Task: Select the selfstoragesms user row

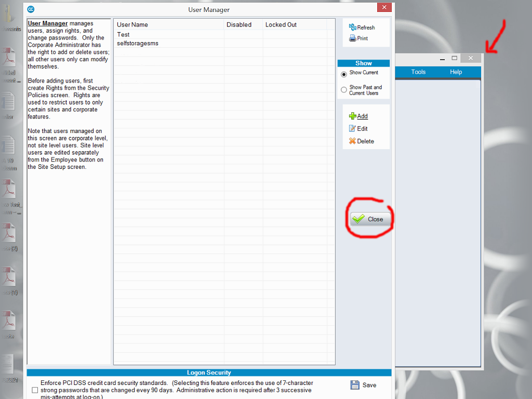Action: 138,44
